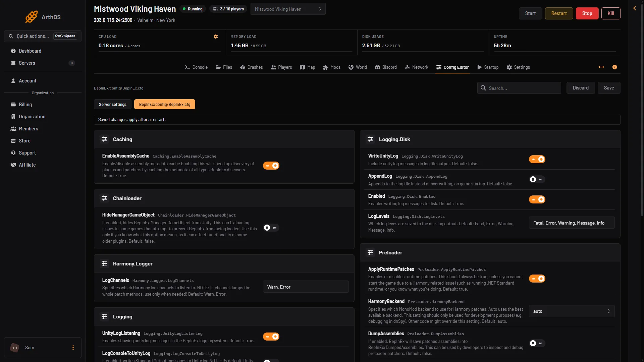Click the Logging.Disk section sliders icon
This screenshot has width=644, height=362.
(x=370, y=139)
